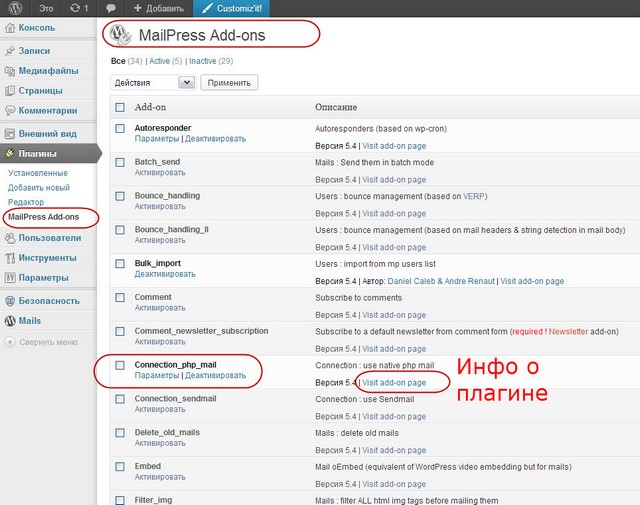Check the Filter_img add-on checkbox
The height and width of the screenshot is (505, 640).
120,500
